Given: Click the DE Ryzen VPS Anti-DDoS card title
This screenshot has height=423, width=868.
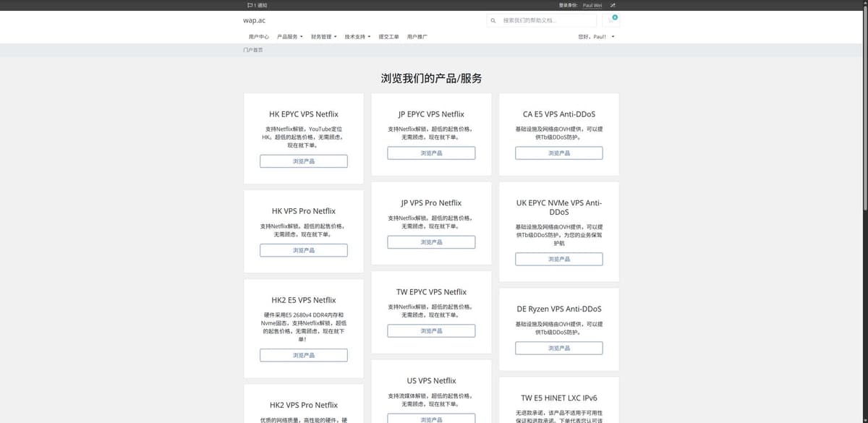Looking at the screenshot, I should coord(559,309).
